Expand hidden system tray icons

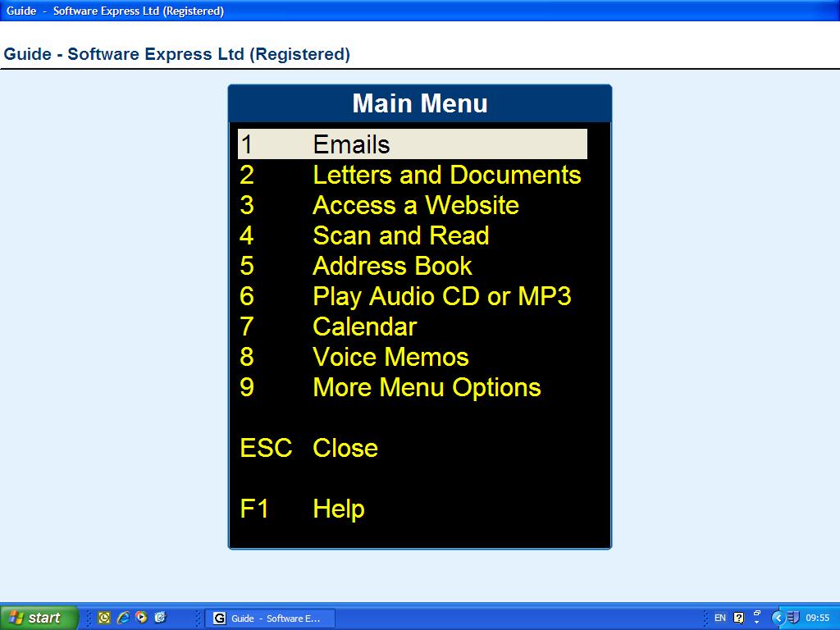click(778, 619)
